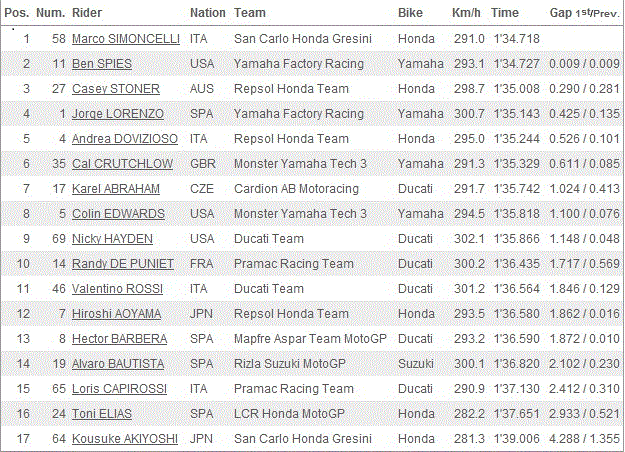Screen dimensions: 625x452
Task: Open Karel ABRAHAM rider link
Action: tap(116, 189)
